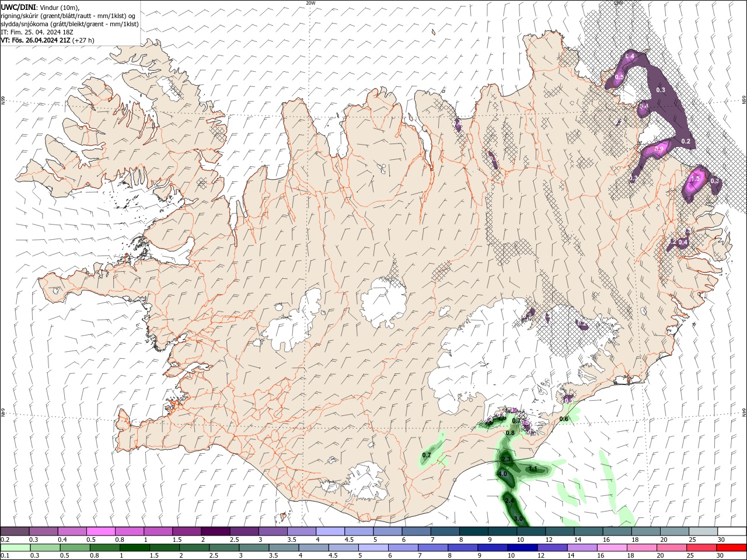Click the rain legend swatch between 2 and 2.5

point(194,548)
